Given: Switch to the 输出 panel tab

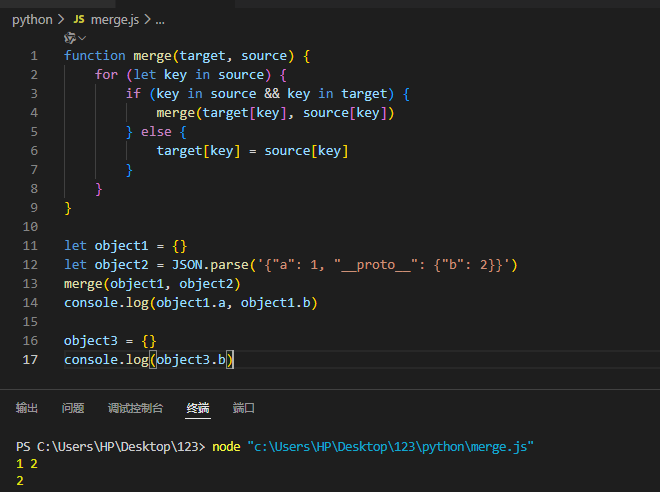Looking at the screenshot, I should pyautogui.click(x=27, y=408).
